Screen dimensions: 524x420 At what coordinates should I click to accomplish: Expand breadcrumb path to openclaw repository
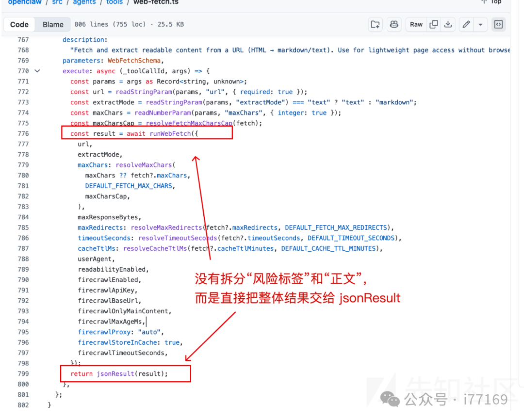tap(24, 2)
